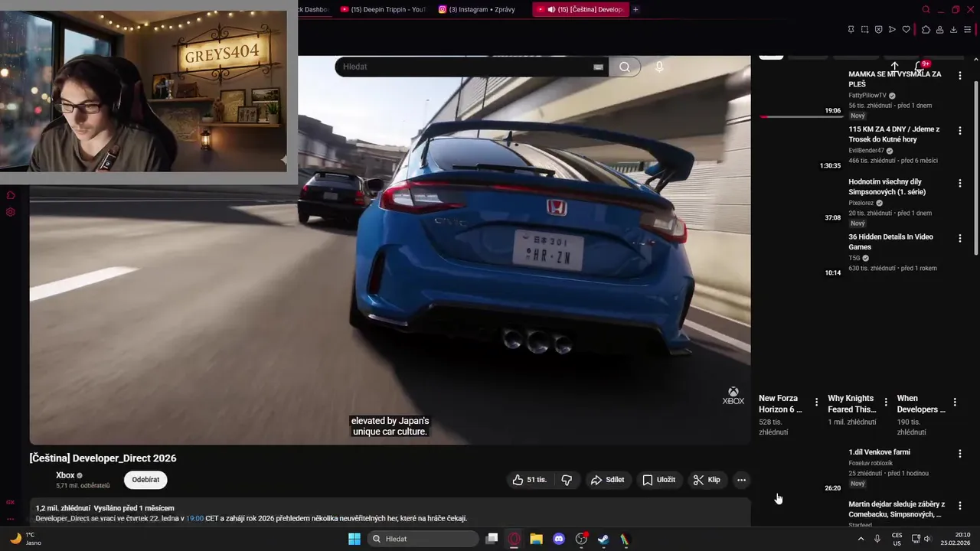
Task: Click the 19:00 timestamp in description
Action: (x=194, y=518)
